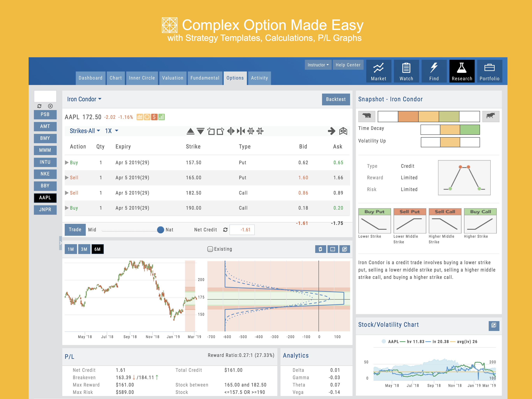Click the Mid/Nat price slider handle
532x399 pixels.
[x=160, y=230]
